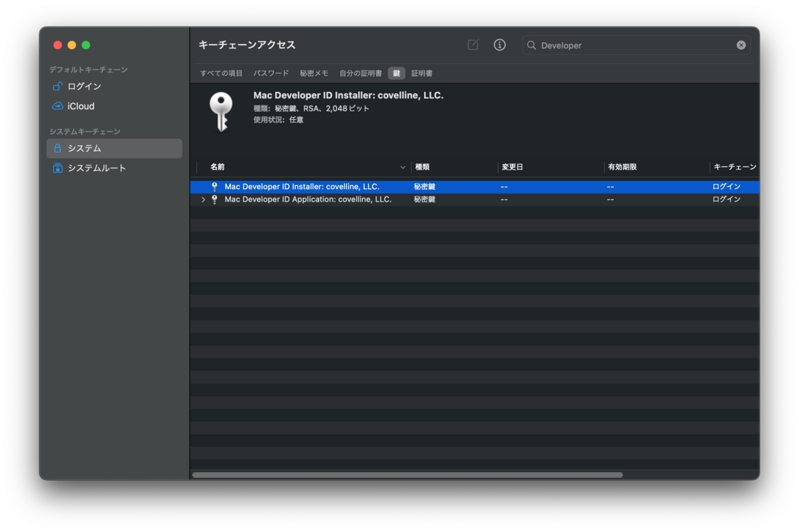
Task: Click key icon of Application row
Action: coord(214,200)
